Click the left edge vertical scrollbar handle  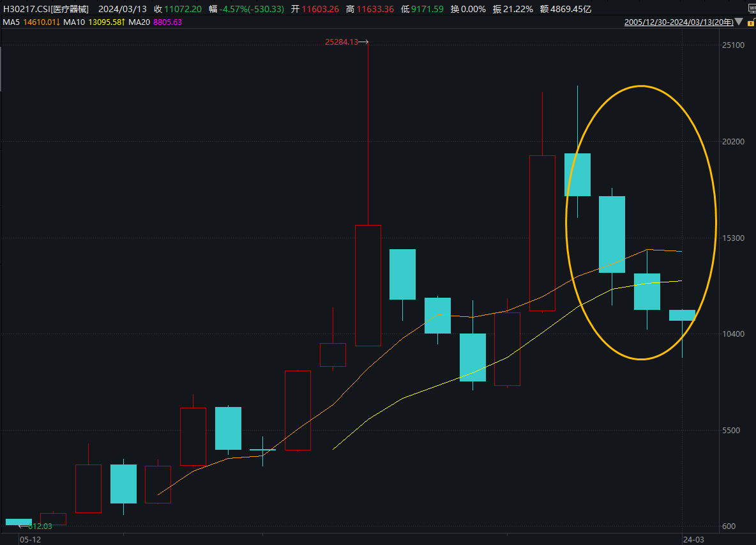(x=1, y=69)
